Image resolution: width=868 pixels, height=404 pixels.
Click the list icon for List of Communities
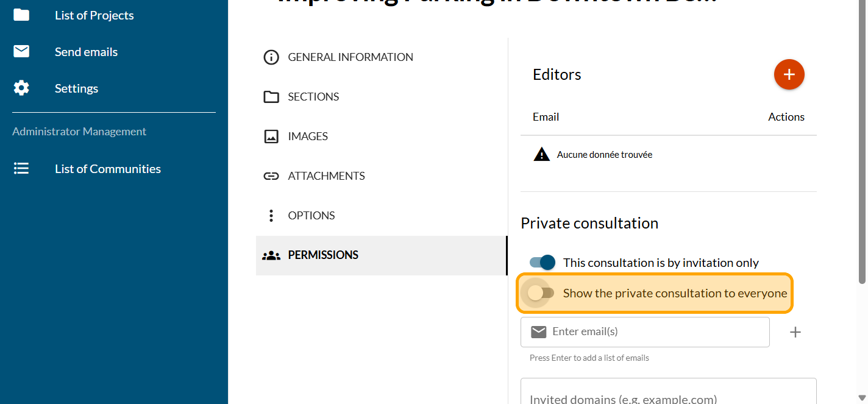tap(21, 169)
